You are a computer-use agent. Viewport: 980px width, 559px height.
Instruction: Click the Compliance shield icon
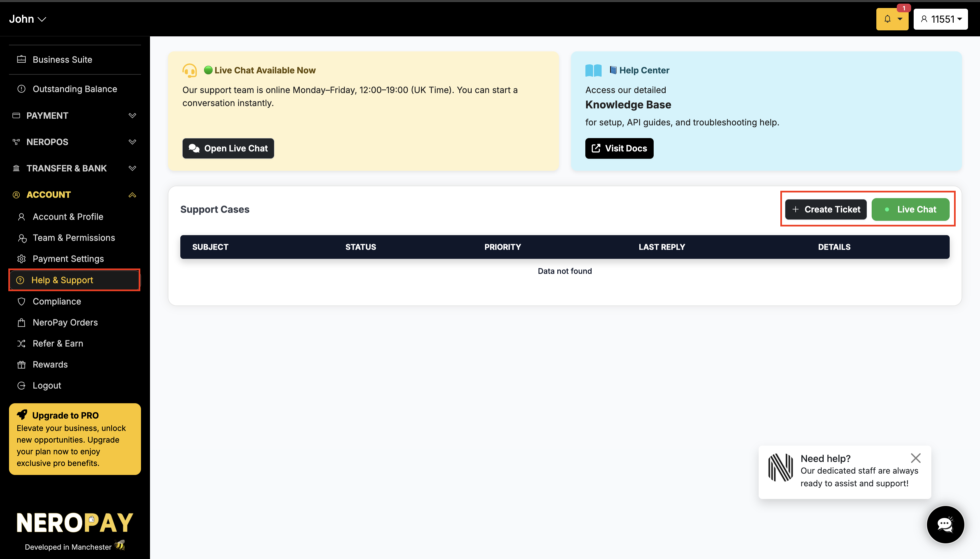(22, 302)
